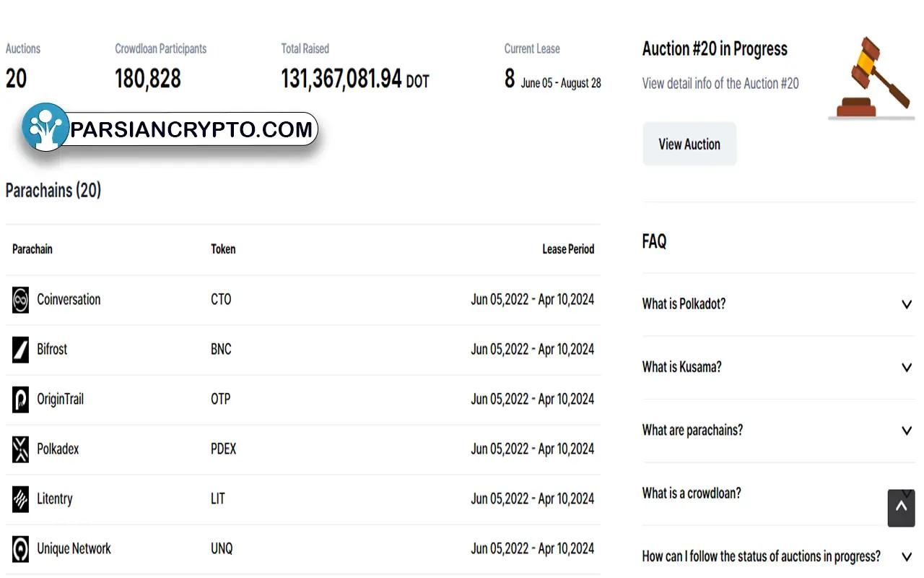Click the Token column header
Screen dimensions: 924x578
(x=223, y=249)
